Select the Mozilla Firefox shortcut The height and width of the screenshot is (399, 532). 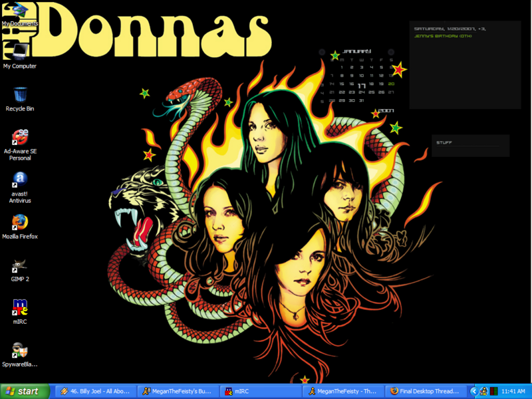(x=20, y=227)
